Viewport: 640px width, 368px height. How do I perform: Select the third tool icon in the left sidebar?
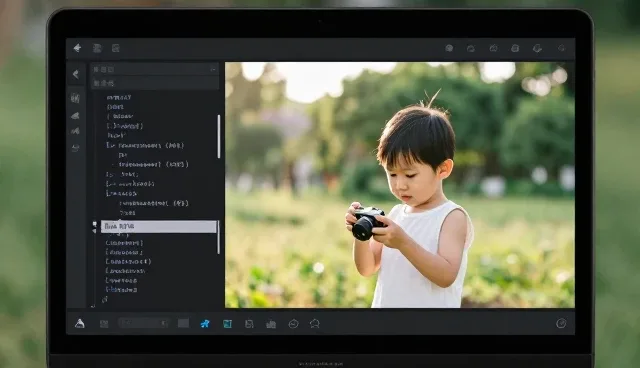tap(75, 131)
